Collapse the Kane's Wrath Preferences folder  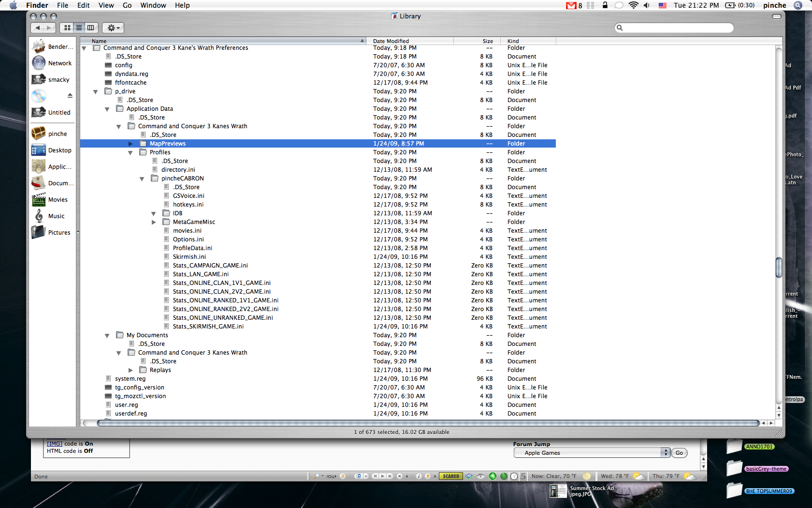84,48
